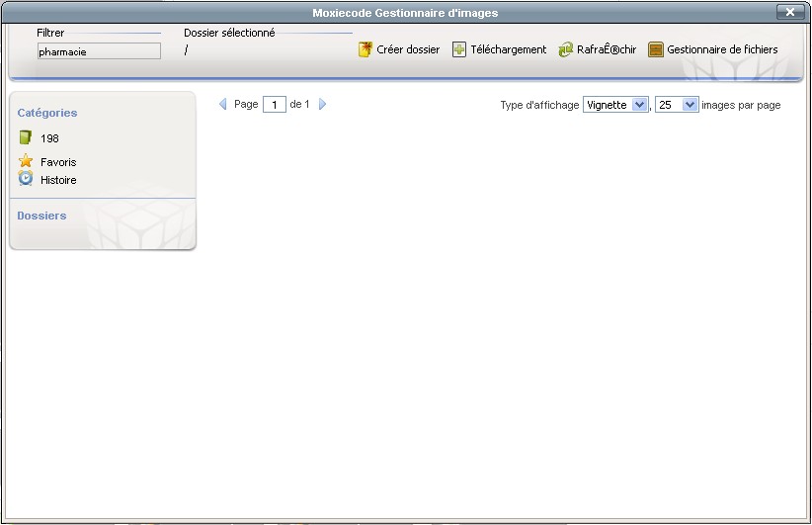Close the Moxiecode image manager window
Viewport: 812px width, 525px height.
[789, 12]
